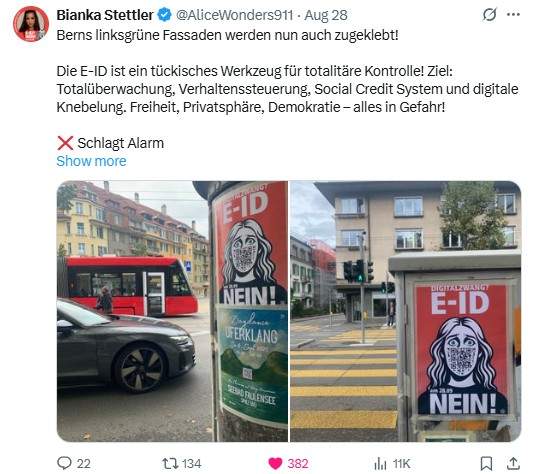Open the reply comment icon
The image size is (534, 474).
point(64,463)
